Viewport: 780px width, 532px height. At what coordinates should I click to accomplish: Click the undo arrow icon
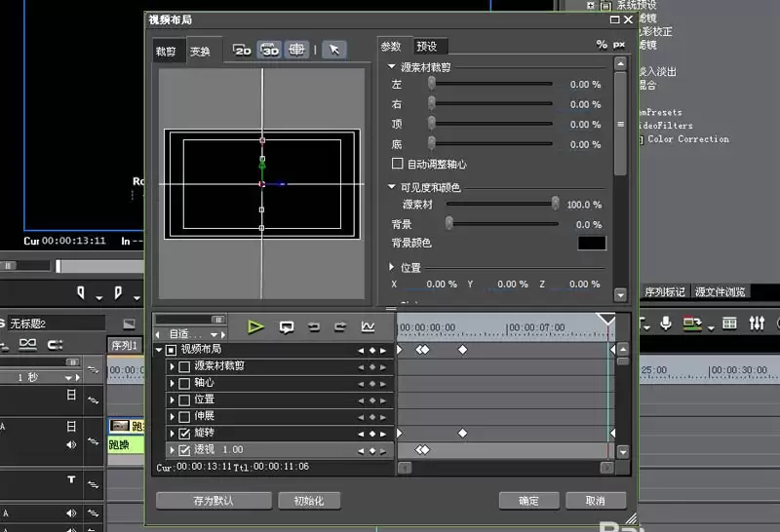point(314,326)
